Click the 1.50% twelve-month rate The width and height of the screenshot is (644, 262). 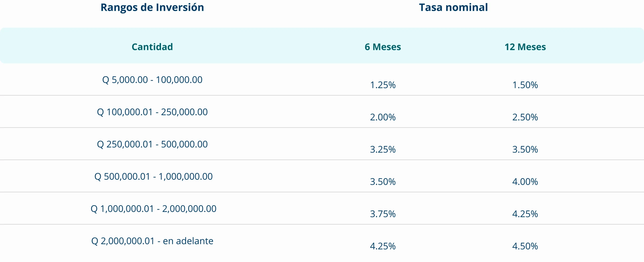tap(525, 85)
